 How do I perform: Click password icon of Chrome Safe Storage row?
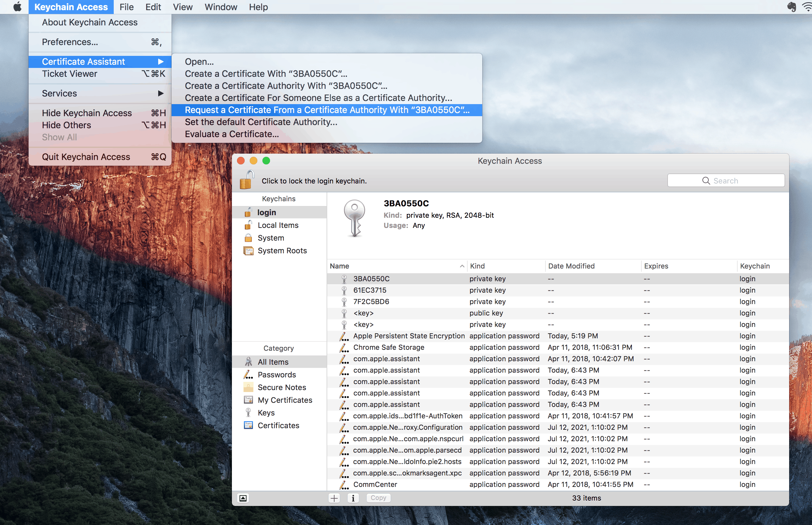pyautogui.click(x=344, y=347)
